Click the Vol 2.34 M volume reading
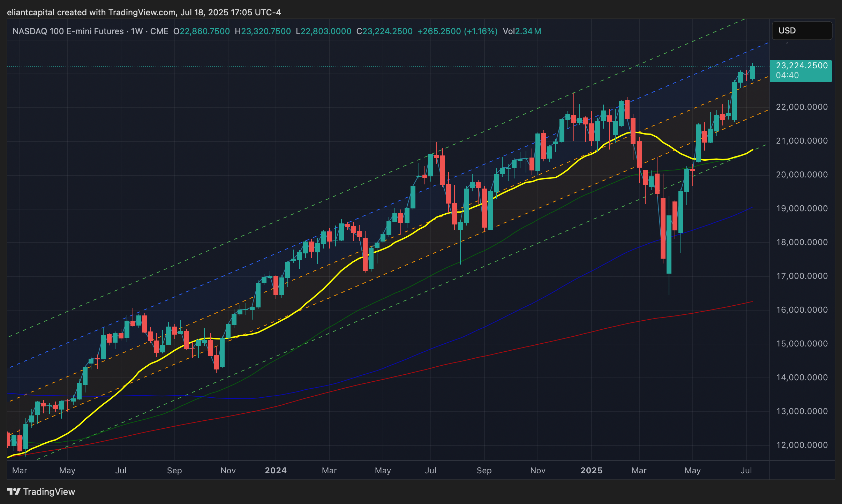 (522, 31)
